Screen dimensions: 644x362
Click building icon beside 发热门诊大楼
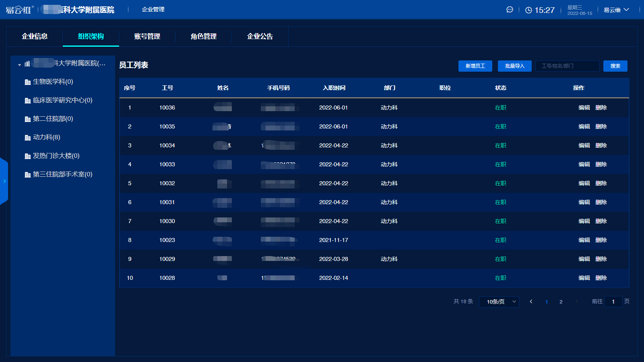[x=28, y=156]
